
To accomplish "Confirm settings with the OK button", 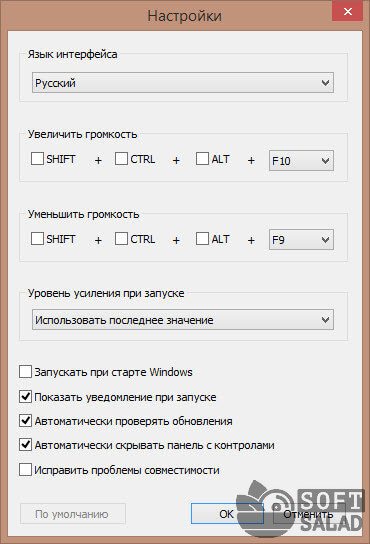I will 227,514.
